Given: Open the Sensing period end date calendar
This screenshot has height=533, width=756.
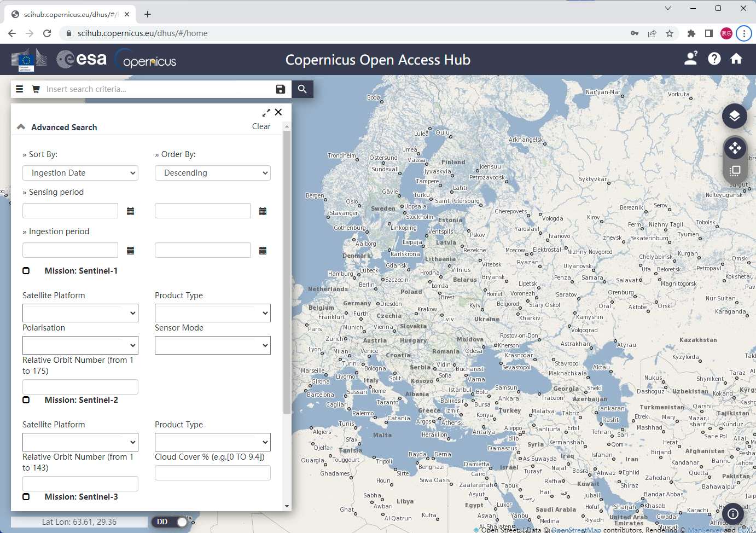Looking at the screenshot, I should [x=263, y=211].
